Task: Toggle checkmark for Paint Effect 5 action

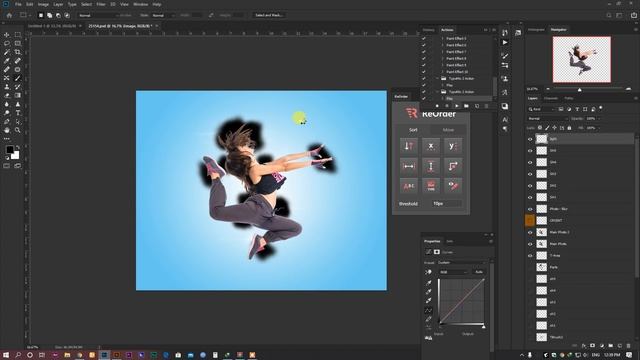Action: click(424, 38)
